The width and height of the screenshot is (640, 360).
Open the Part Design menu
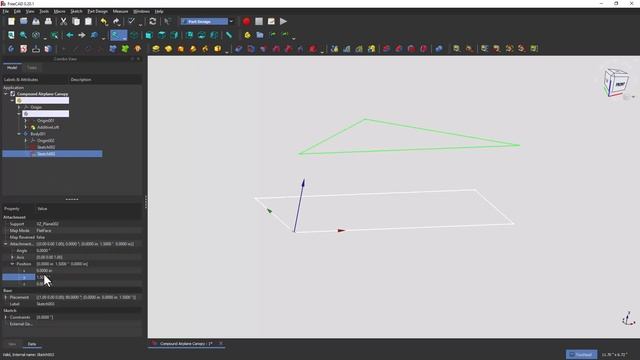98,11
